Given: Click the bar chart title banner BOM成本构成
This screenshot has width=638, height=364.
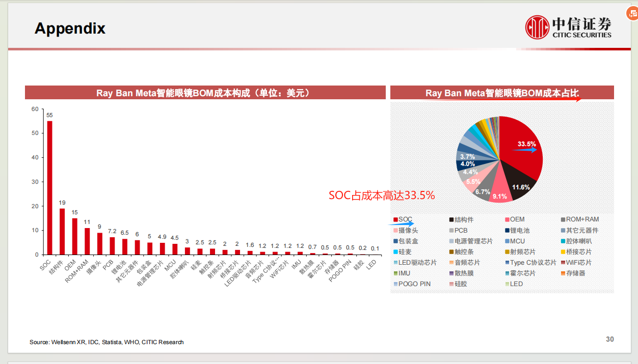Looking at the screenshot, I should tap(205, 93).
